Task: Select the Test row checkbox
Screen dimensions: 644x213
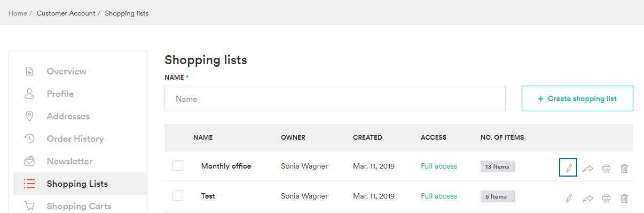Action: tap(178, 196)
